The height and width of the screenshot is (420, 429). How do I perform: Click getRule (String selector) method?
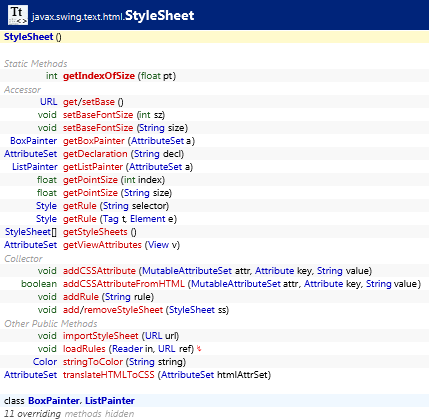tap(80, 206)
